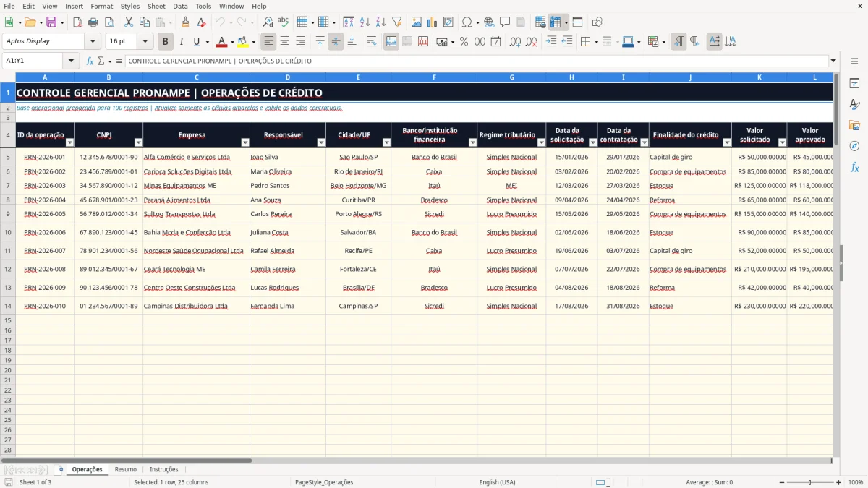Image resolution: width=868 pixels, height=488 pixels.
Task: Toggle Print Preview icon
Action: pos(109,22)
